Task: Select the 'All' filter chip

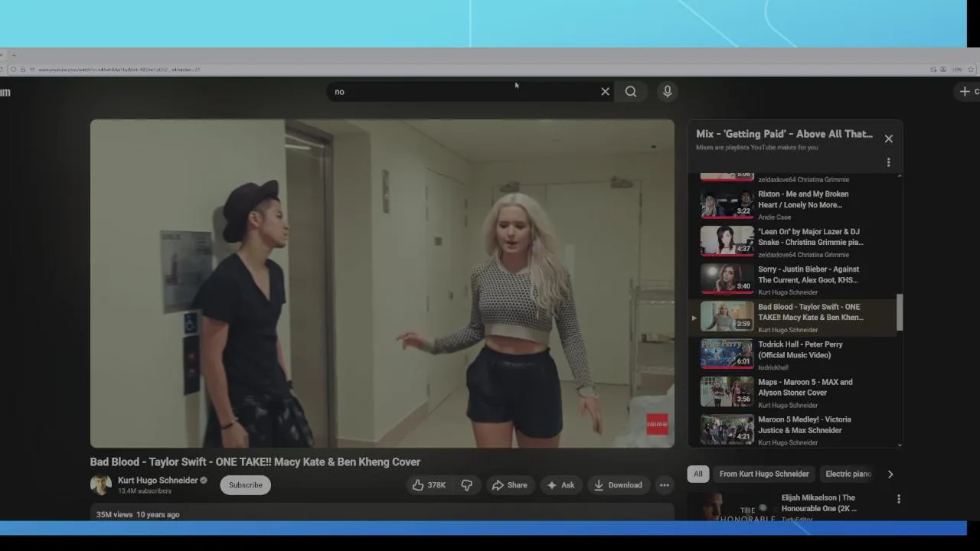Action: tap(698, 474)
